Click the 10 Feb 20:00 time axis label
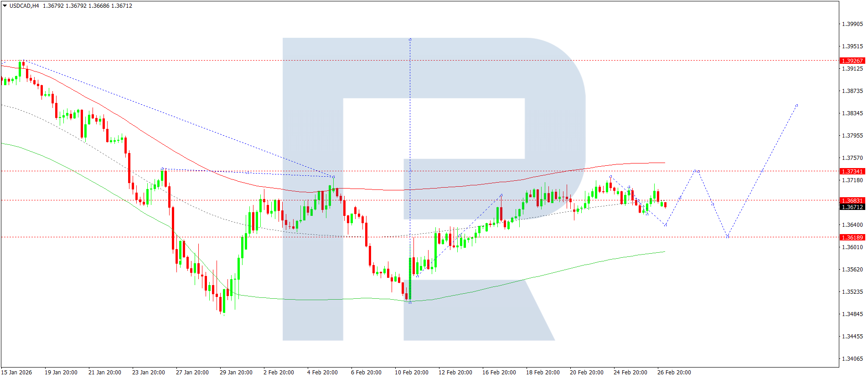The image size is (868, 378). [x=411, y=373]
